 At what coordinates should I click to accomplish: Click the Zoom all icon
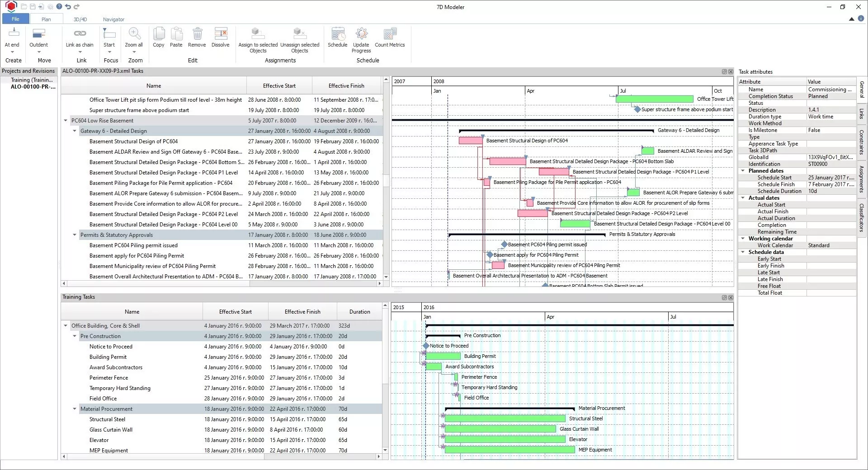click(x=134, y=34)
